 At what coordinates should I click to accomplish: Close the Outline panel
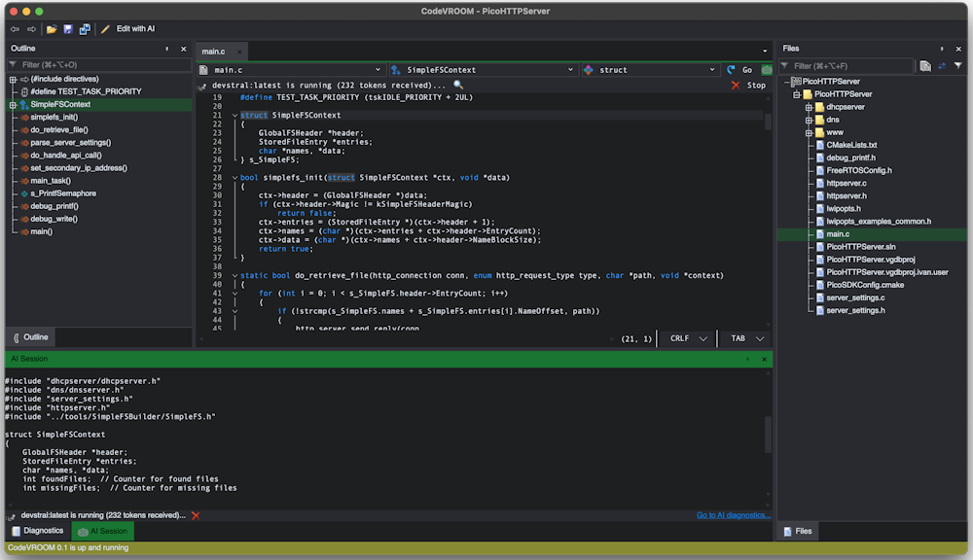(x=184, y=49)
